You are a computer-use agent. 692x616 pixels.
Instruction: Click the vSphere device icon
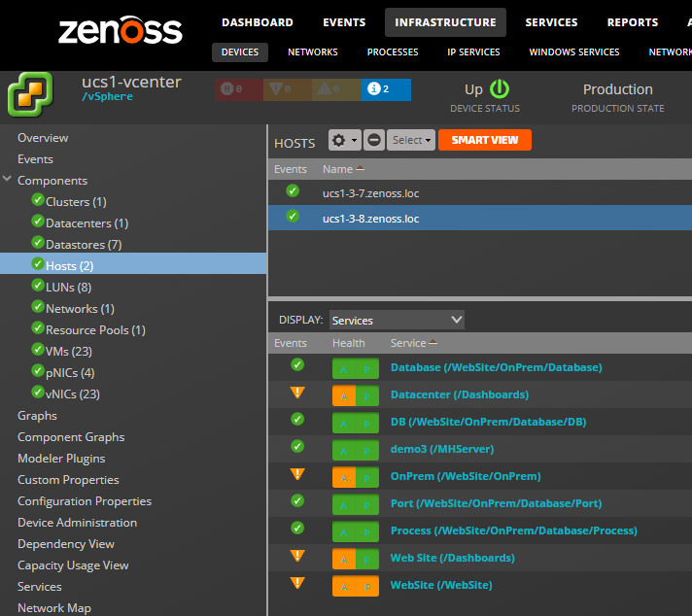tap(30, 94)
